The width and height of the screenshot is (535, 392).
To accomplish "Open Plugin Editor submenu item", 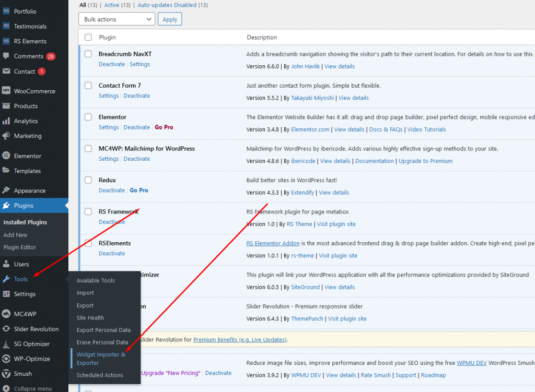I will coord(19,247).
